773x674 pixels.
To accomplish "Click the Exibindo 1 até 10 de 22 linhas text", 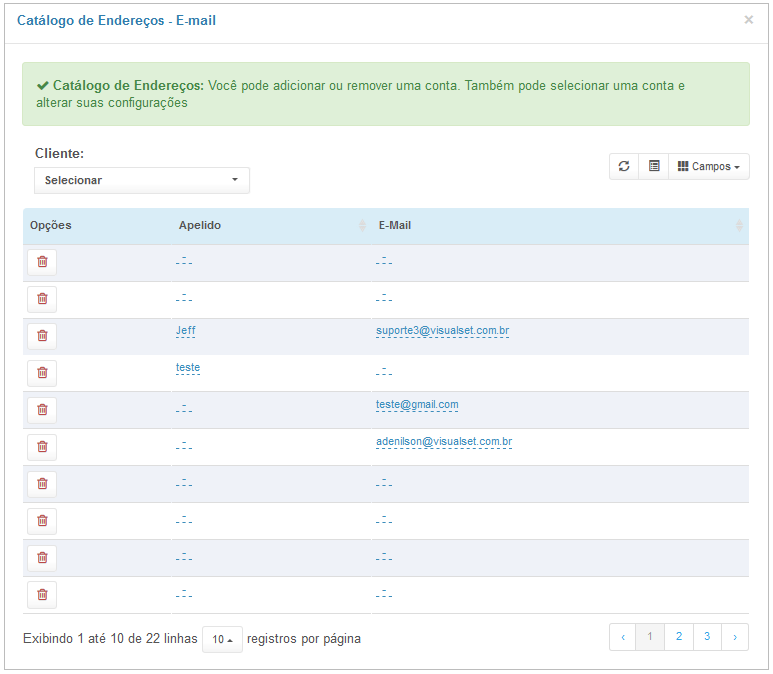I will [x=110, y=639].
